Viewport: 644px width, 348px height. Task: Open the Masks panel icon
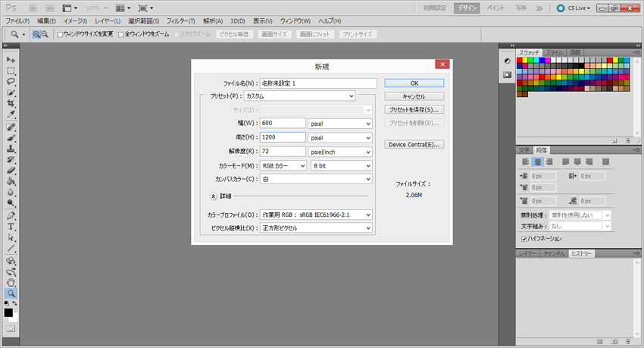tap(507, 75)
